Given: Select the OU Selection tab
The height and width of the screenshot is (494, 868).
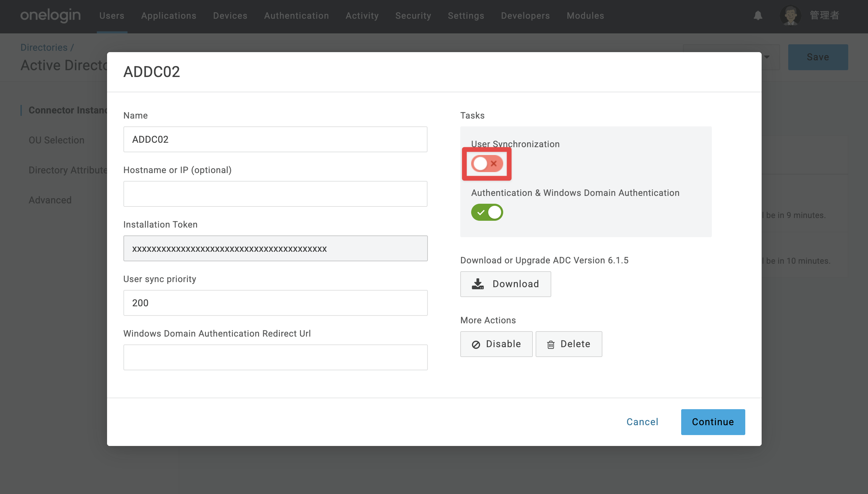Looking at the screenshot, I should (x=57, y=140).
